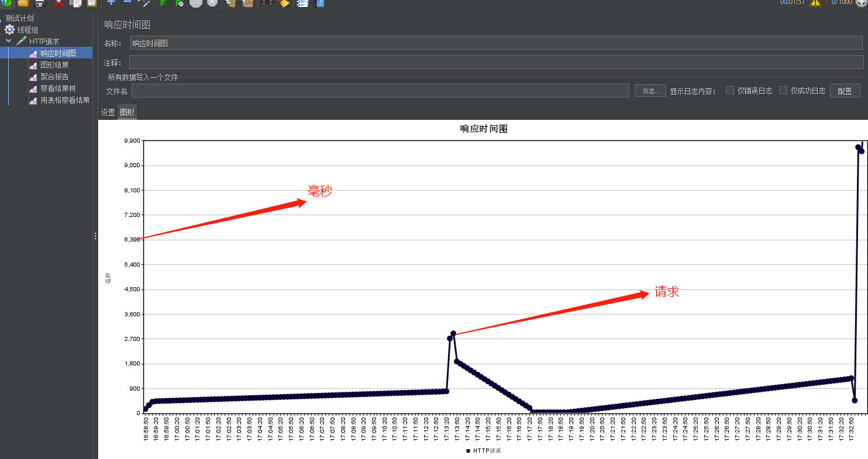The height and width of the screenshot is (459, 868).
Task: Click the 浏览... browse button
Action: pos(650,91)
